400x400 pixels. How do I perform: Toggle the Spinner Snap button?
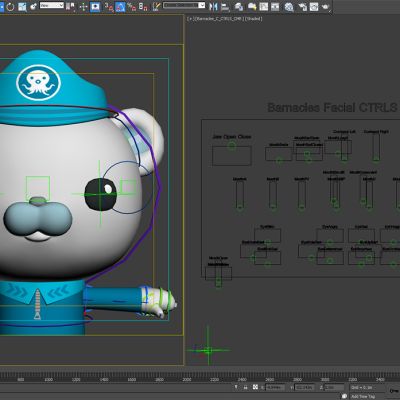click(143, 6)
